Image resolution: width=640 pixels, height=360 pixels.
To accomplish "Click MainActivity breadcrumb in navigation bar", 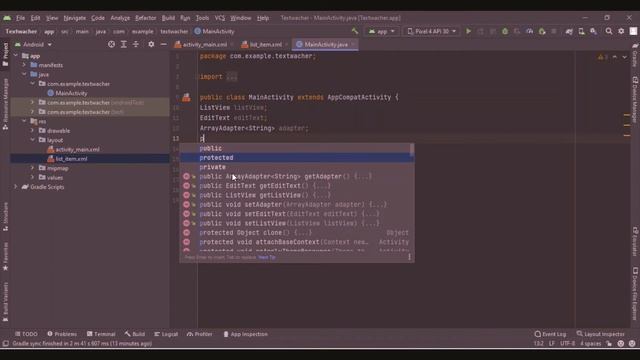I will (214, 31).
